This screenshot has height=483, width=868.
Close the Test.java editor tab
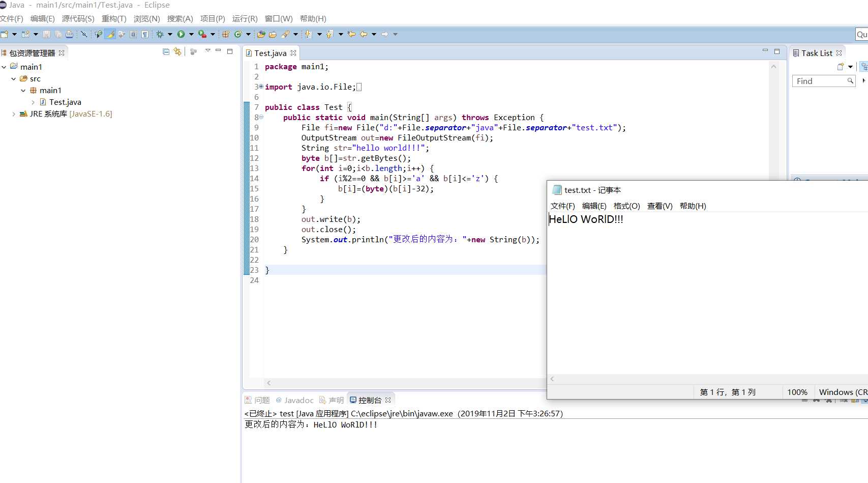(293, 53)
